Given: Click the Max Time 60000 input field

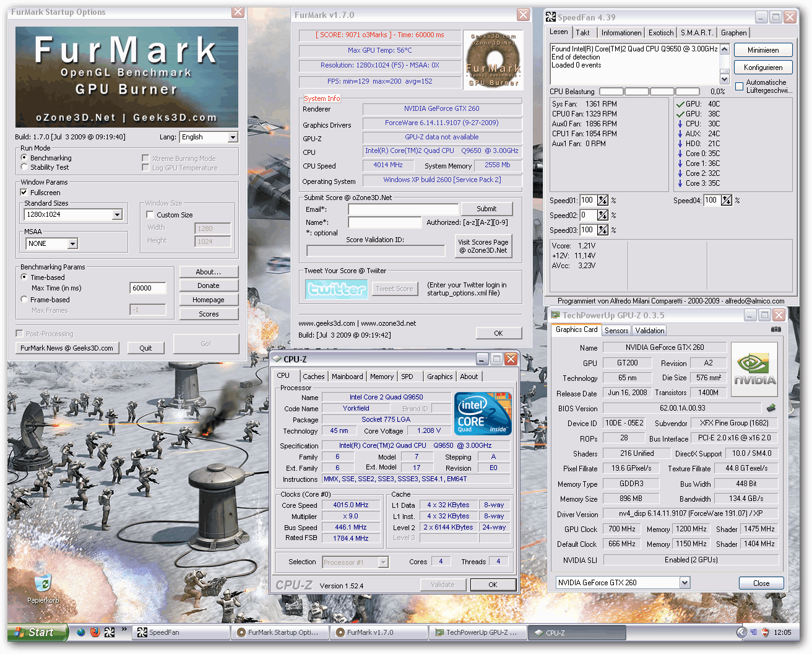Looking at the screenshot, I should coord(148,288).
